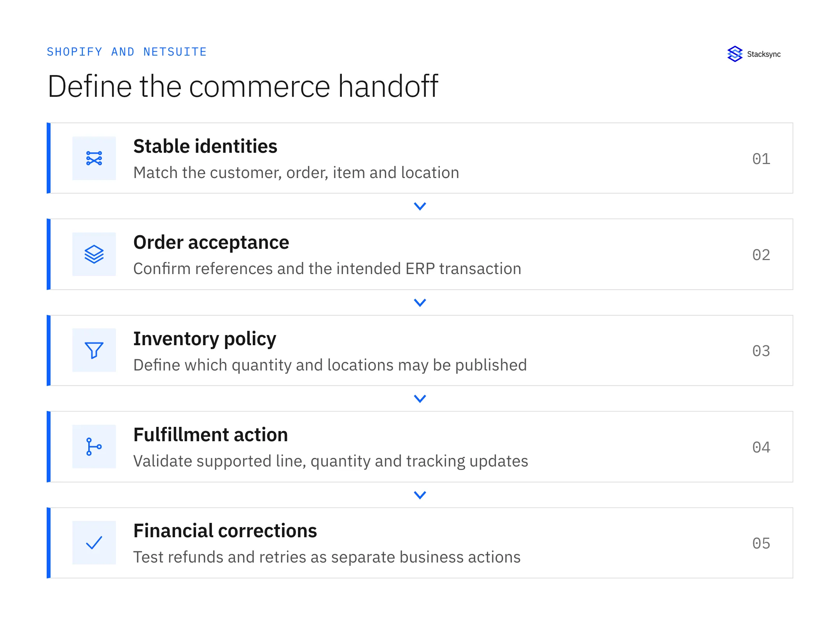
Task: Click 'Test refunds and retries as separate business actions'
Action: coord(327,557)
